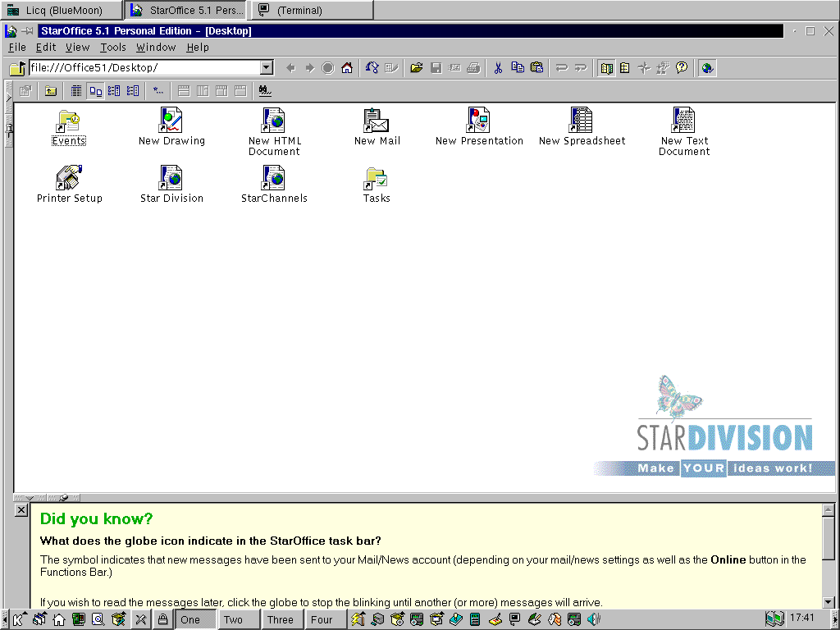Open the Tasks folder icon

click(377, 178)
